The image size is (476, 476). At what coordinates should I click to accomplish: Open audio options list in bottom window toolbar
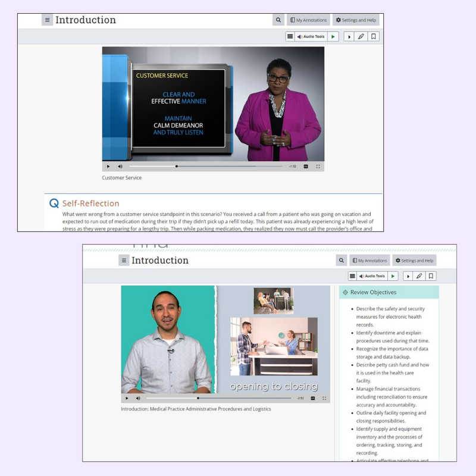(352, 276)
